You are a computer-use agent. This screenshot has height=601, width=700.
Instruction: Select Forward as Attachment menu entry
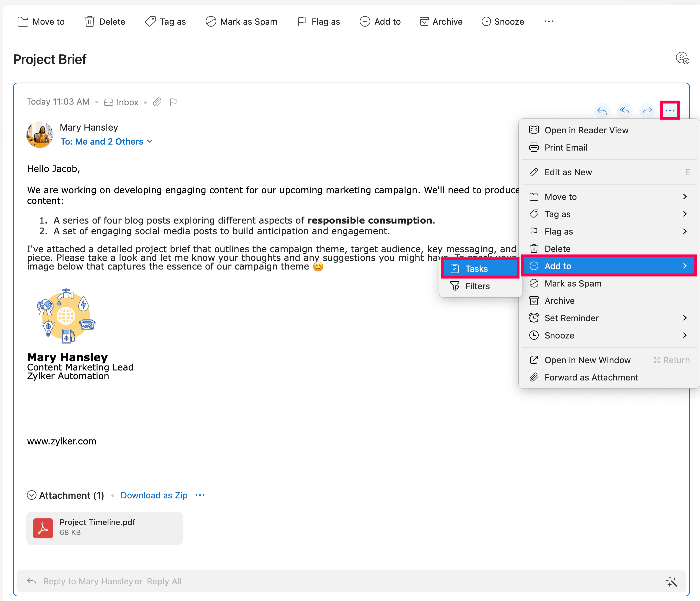[591, 377]
